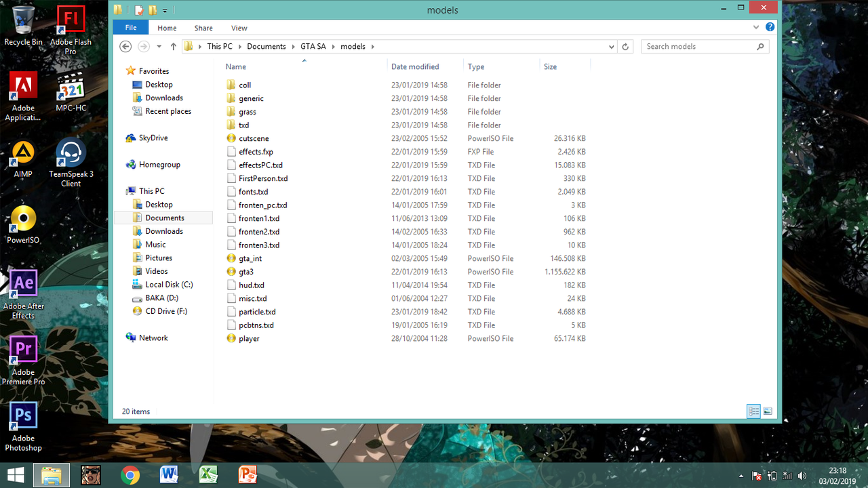
Task: Expand Documents breadcrumb arrow
Action: pos(293,47)
